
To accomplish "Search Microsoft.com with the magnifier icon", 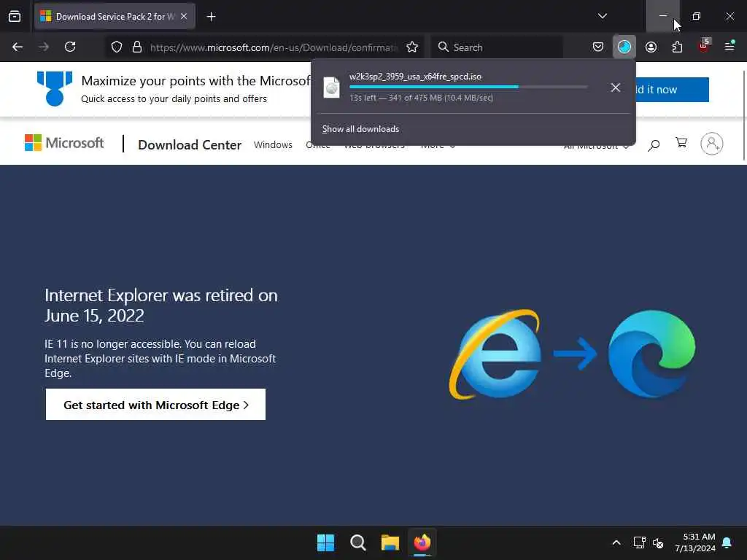I will [654, 144].
